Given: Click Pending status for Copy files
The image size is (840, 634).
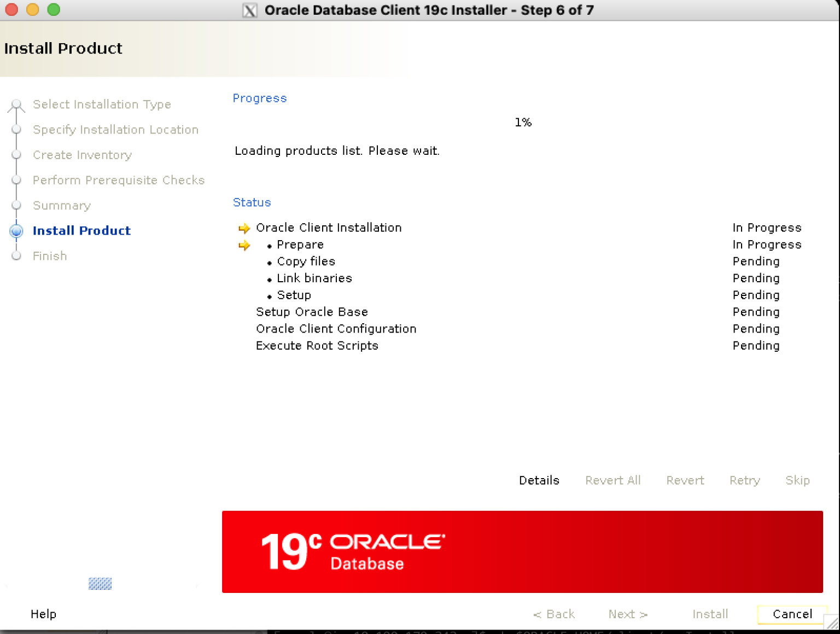Looking at the screenshot, I should pyautogui.click(x=756, y=261).
